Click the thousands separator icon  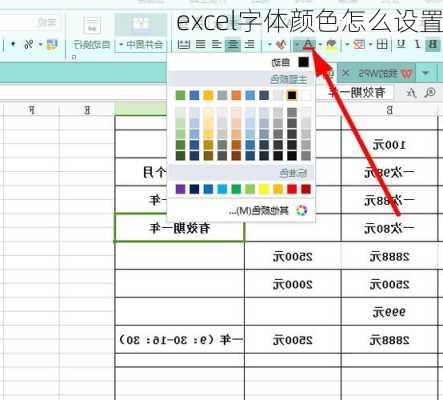tap(13, 44)
